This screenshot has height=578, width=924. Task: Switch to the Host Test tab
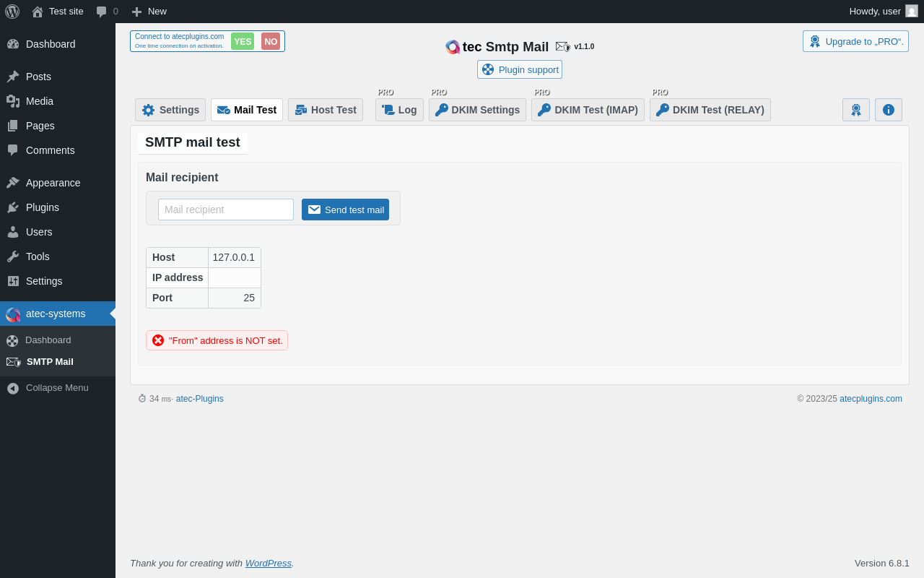pos(326,110)
